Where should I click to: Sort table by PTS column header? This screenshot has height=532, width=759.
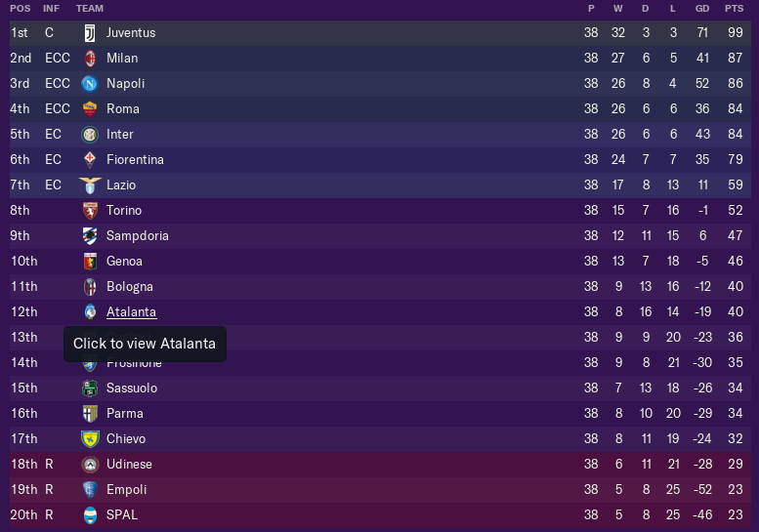pyautogui.click(x=734, y=9)
